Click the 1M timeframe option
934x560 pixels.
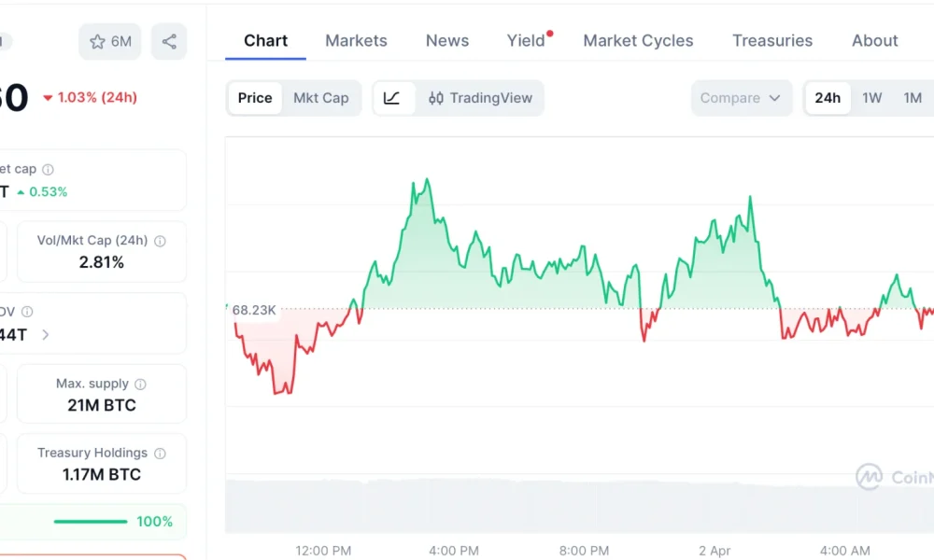[x=913, y=97]
